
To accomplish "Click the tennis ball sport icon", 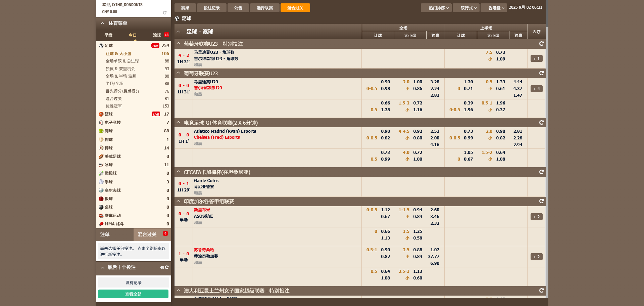I will click(101, 131).
